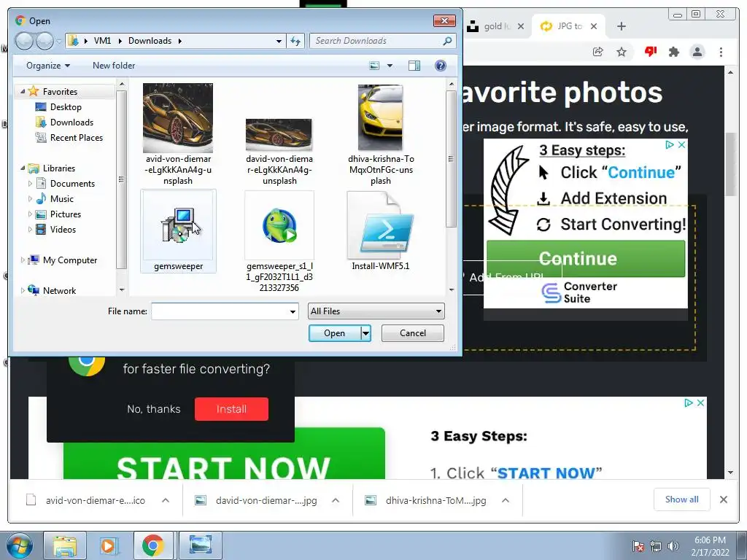The image size is (747, 560).
Task: Click the search magnifier in Search Downloads
Action: [447, 41]
